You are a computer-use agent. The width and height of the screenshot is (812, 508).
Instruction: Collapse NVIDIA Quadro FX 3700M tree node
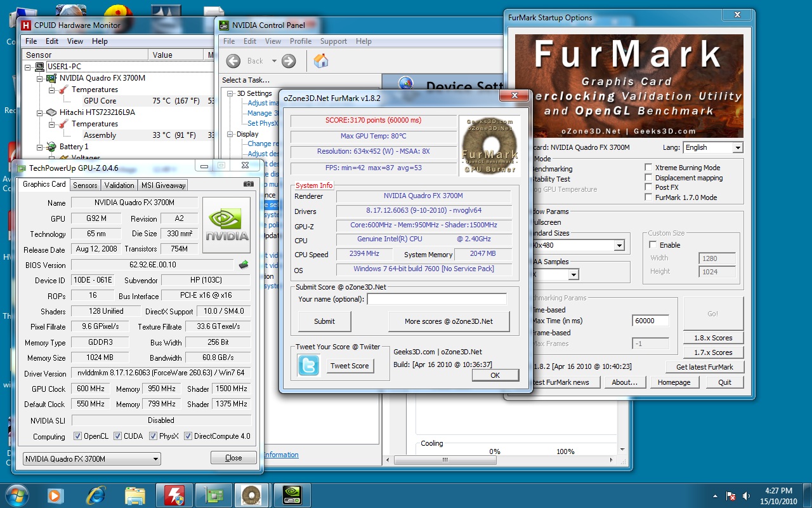click(40, 78)
